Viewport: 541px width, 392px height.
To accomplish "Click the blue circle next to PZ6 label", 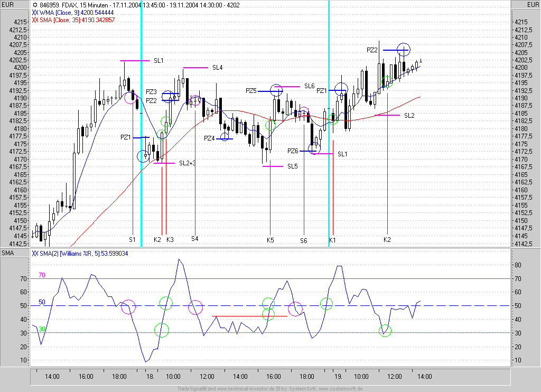I will coord(314,148).
